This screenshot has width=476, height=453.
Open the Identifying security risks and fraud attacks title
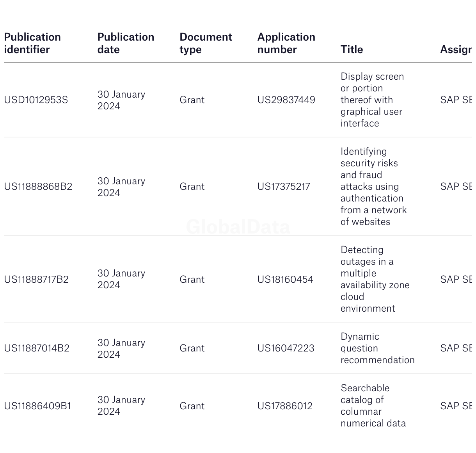click(x=373, y=187)
